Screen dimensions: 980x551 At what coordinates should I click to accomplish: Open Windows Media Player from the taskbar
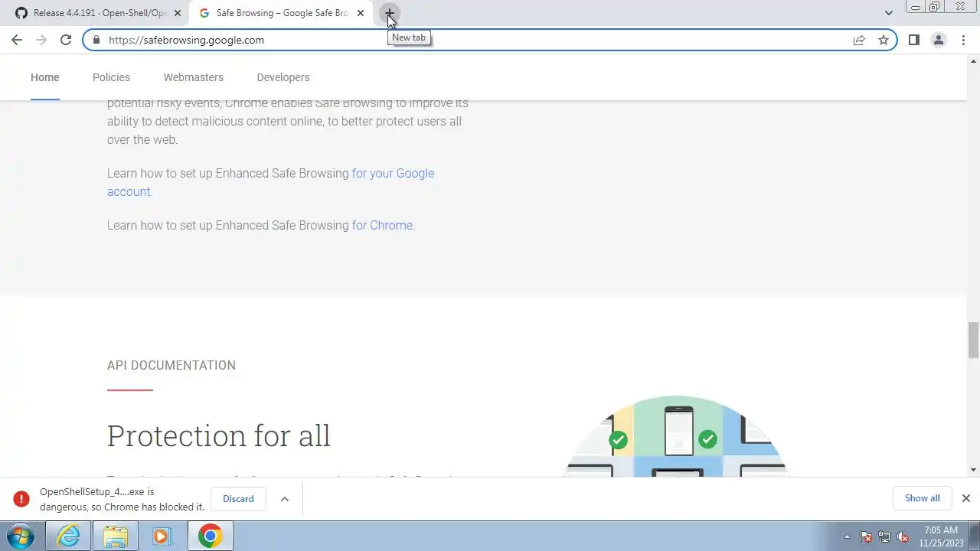coord(162,536)
